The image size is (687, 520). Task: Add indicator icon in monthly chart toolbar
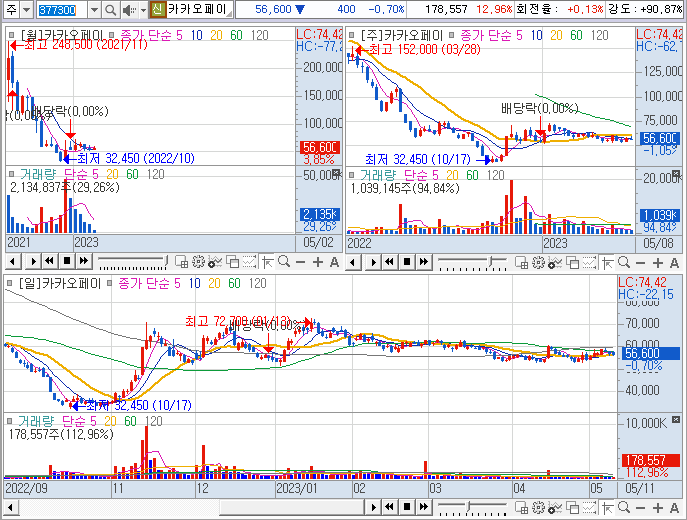215,262
